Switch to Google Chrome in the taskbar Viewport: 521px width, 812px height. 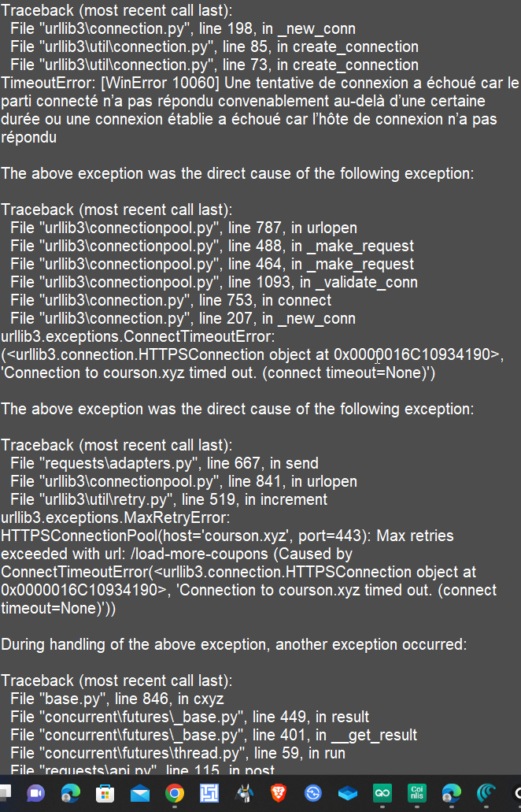[x=175, y=792]
